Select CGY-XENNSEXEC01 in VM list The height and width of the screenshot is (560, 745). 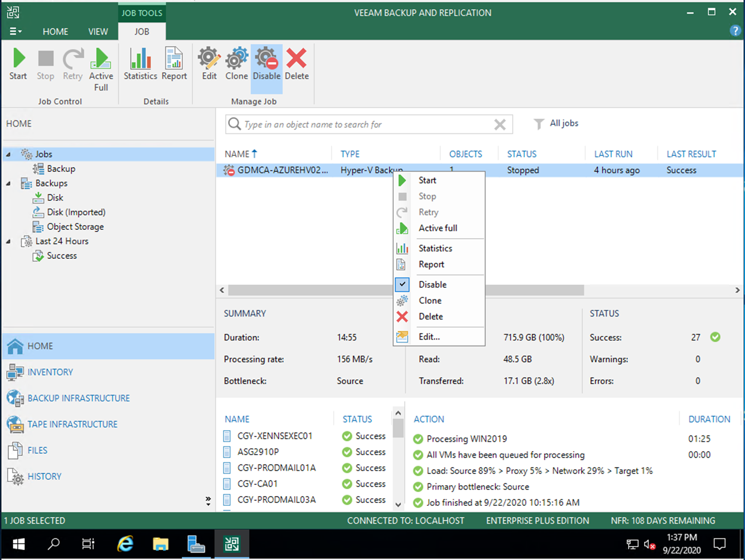[275, 436]
